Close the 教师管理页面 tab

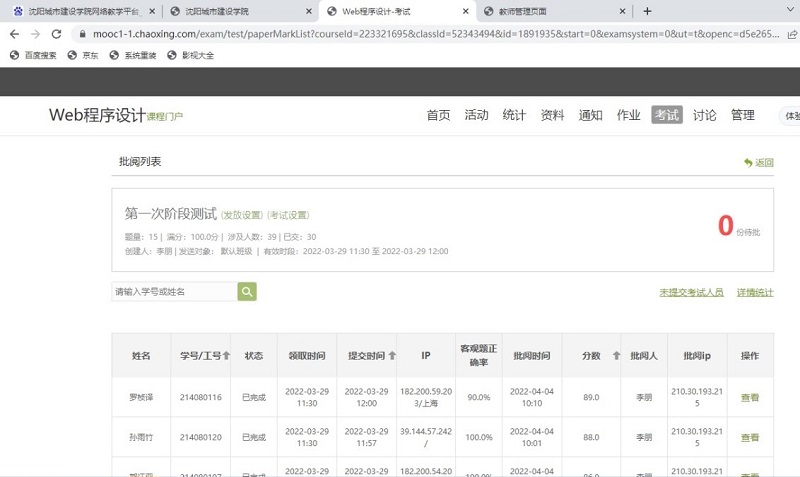622,11
